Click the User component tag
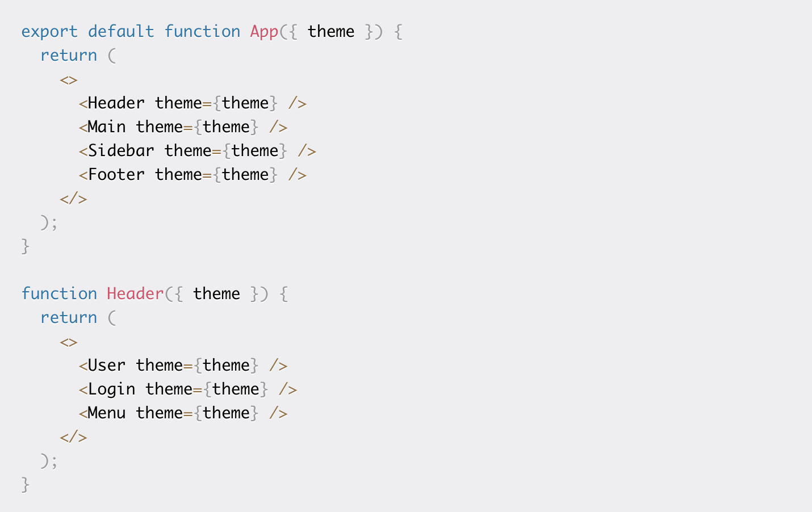812x512 pixels. [x=107, y=365]
